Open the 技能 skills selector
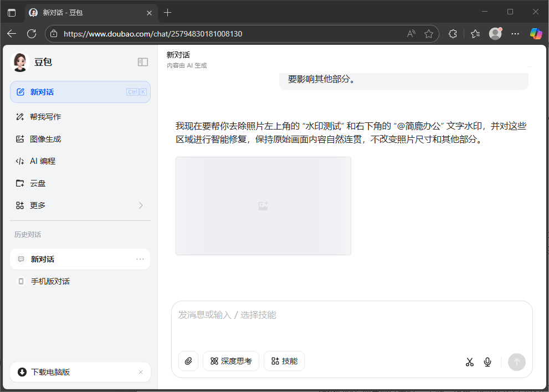This screenshot has height=392, width=549. coord(284,361)
